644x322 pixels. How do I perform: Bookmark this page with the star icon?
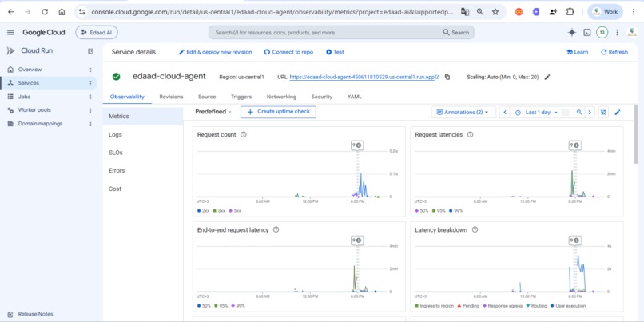coord(495,12)
